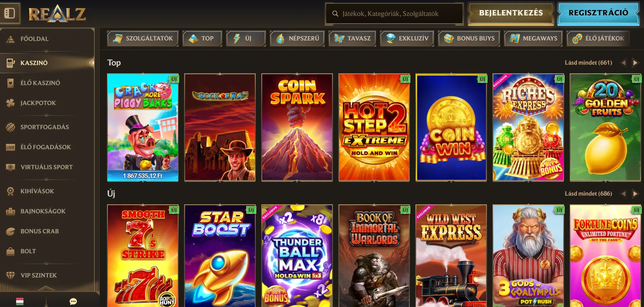Open Crack More Piggy Banks game
This screenshot has height=307, width=644.
tap(143, 127)
